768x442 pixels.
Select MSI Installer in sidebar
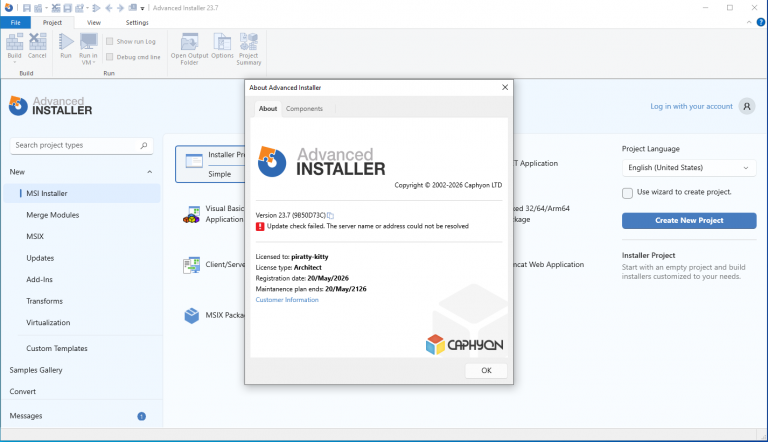[81, 194]
